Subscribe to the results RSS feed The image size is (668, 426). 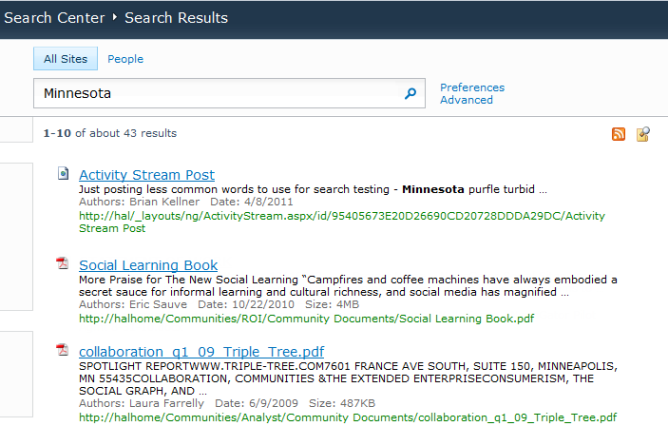click(619, 134)
